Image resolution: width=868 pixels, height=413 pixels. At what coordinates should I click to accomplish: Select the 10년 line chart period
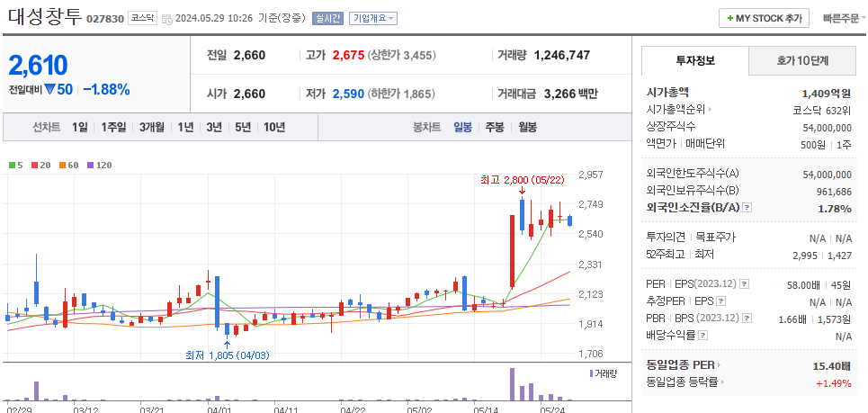274,127
